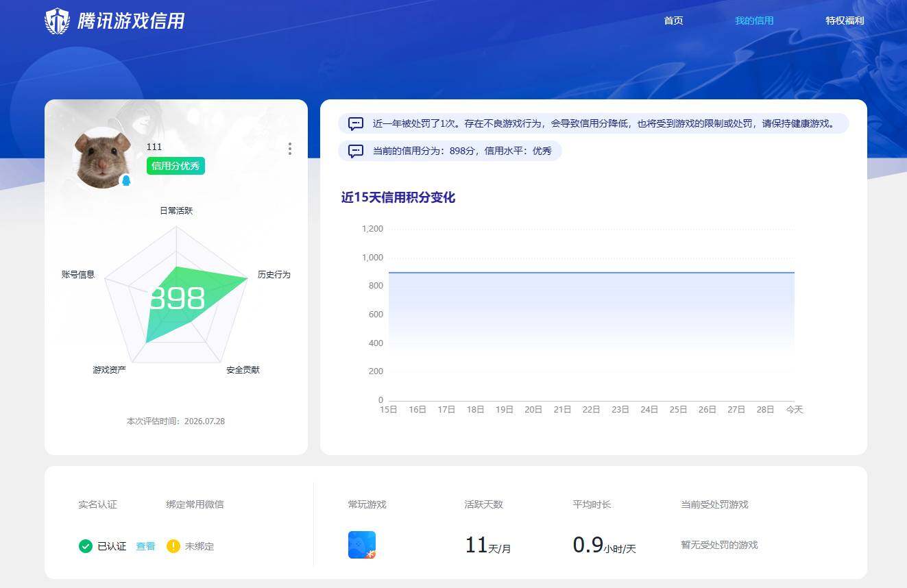
Task: Click the 15日 point on chart axis
Action: point(389,410)
